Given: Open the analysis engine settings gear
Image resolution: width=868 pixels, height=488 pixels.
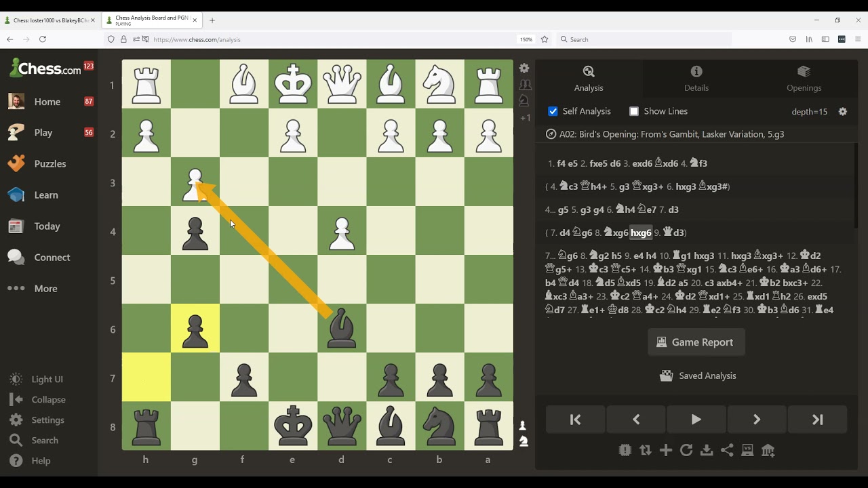Looking at the screenshot, I should click(x=842, y=112).
